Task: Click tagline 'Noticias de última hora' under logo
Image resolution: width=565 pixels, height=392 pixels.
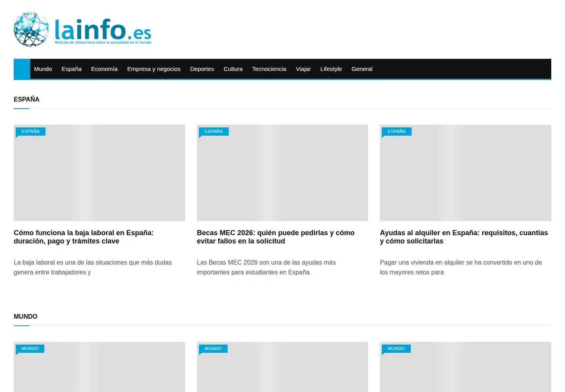Action: [103, 42]
